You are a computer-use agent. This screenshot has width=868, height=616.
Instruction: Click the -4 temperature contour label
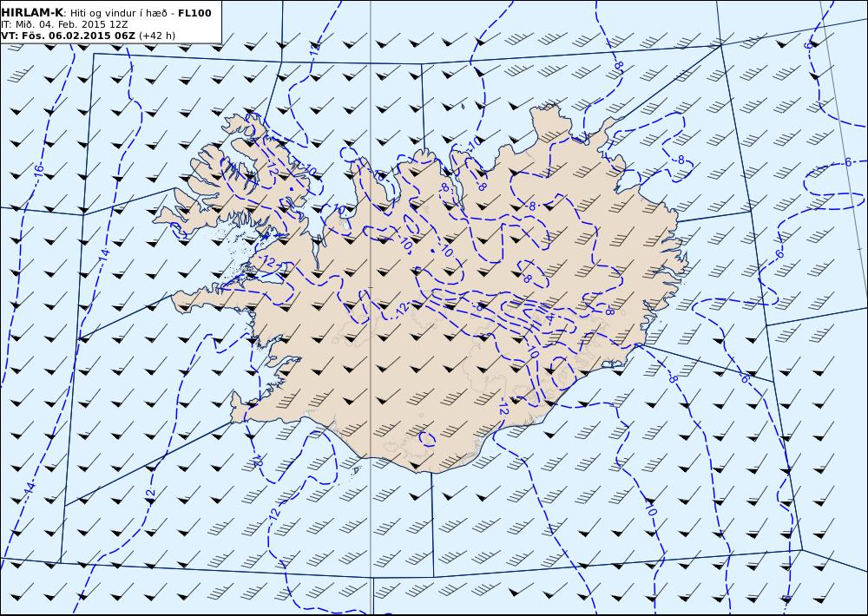point(549,318)
